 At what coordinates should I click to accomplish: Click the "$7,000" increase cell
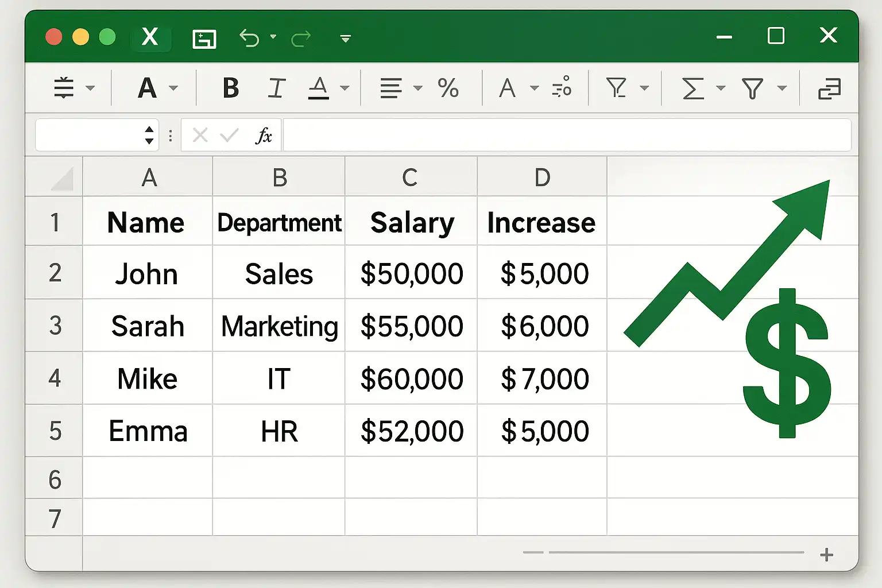pos(542,378)
